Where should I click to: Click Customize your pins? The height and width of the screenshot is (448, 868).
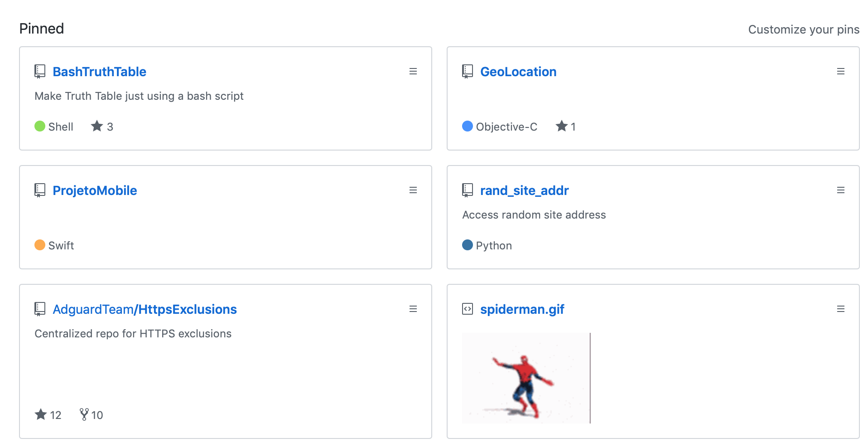click(804, 29)
